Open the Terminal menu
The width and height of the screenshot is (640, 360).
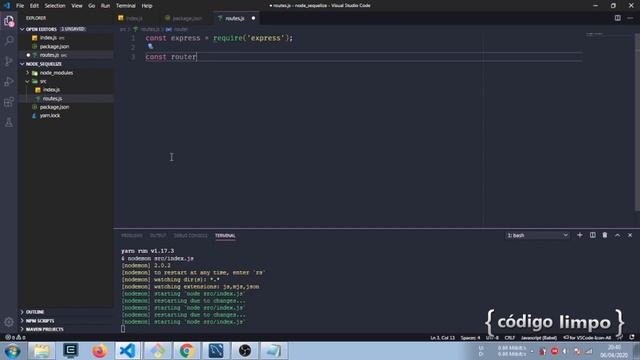[x=126, y=6]
